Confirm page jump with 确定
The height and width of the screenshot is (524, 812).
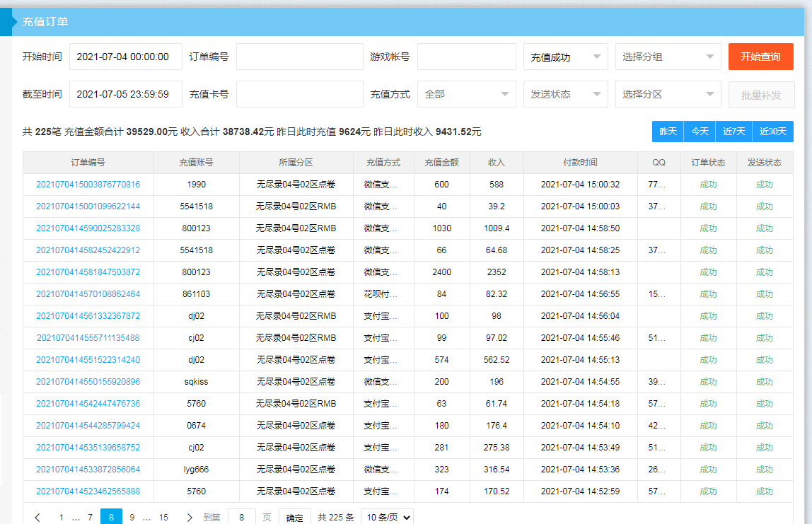click(295, 517)
